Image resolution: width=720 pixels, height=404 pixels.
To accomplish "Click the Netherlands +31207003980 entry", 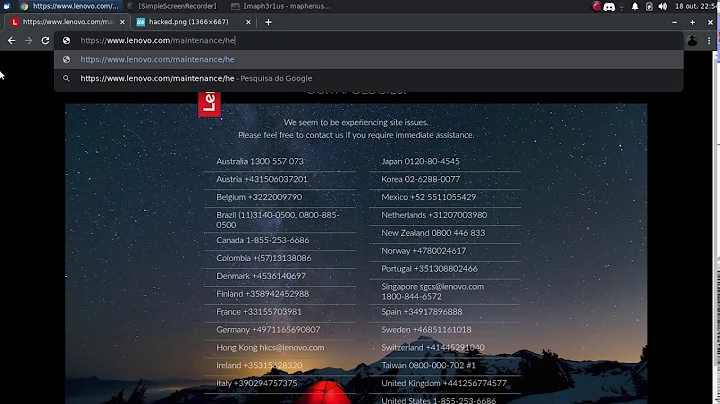I will (434, 215).
